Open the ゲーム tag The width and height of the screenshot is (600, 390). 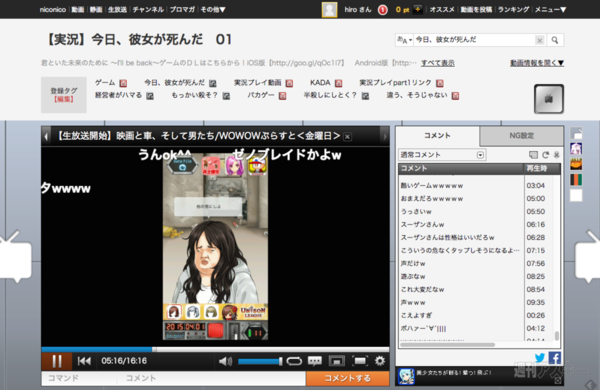click(105, 83)
